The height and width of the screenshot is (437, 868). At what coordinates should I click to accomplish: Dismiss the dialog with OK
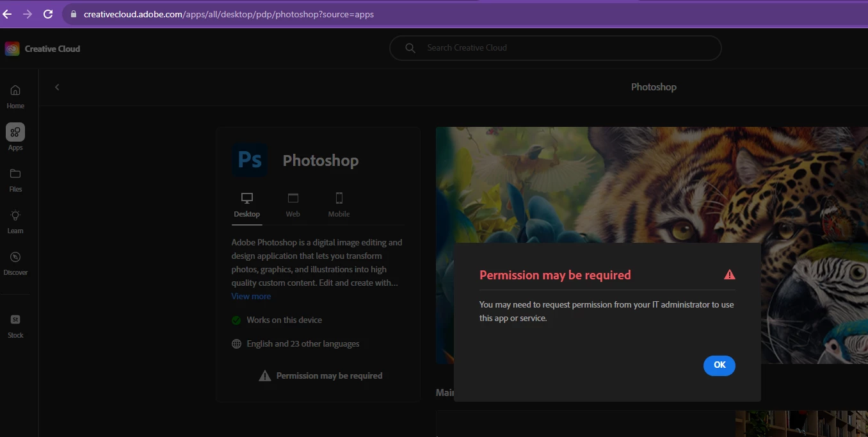coord(719,365)
